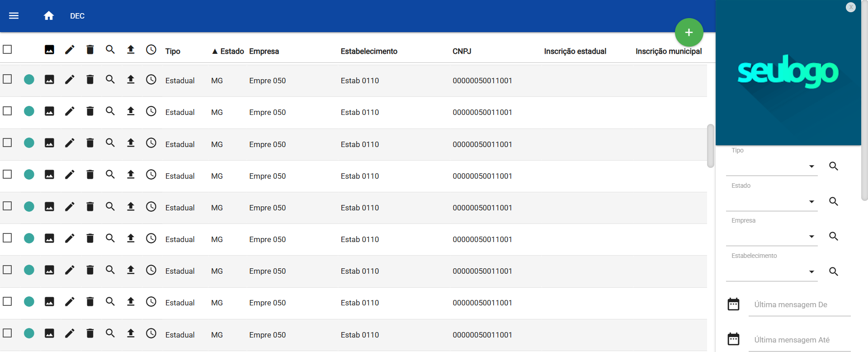Sort by the Estabelecimento column header
Viewport: 868px width, 352px height.
pyautogui.click(x=369, y=51)
